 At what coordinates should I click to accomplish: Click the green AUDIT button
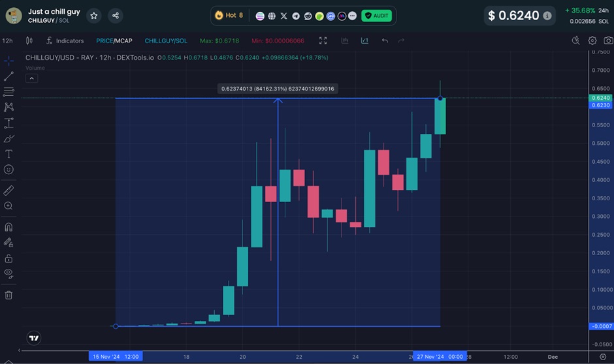(x=377, y=16)
